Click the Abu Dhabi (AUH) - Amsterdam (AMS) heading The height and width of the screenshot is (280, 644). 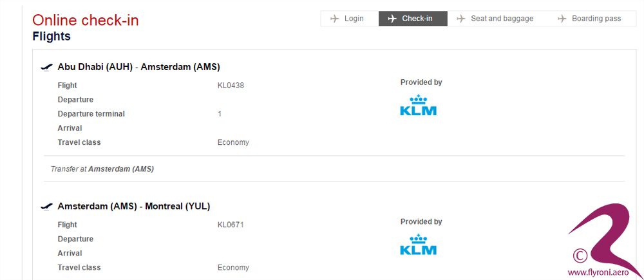tap(139, 67)
